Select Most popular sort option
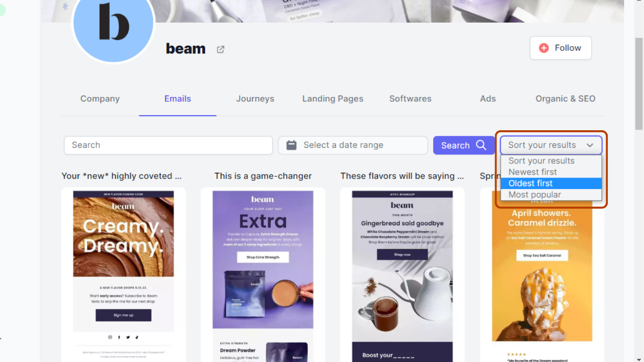The image size is (644, 362). (551, 195)
